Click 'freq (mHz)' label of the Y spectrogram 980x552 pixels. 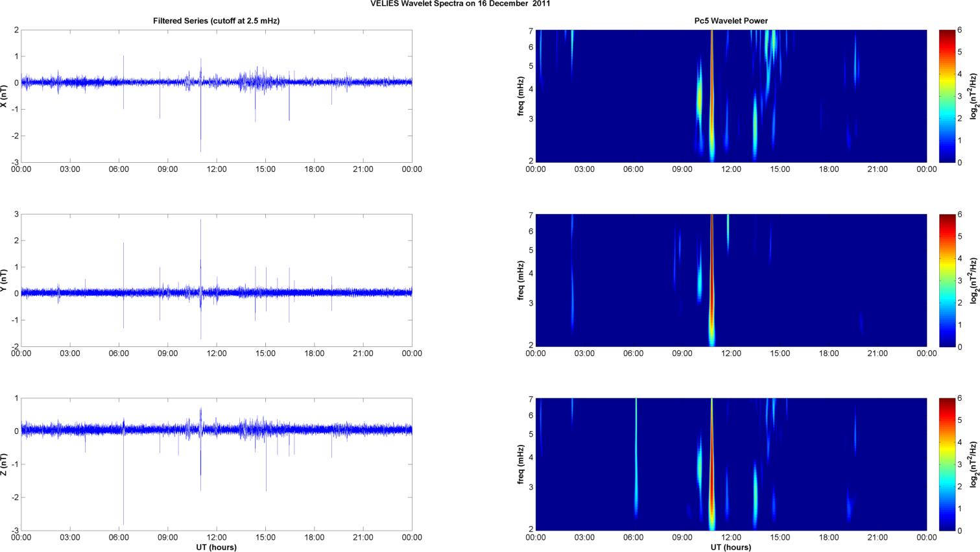[x=521, y=280]
